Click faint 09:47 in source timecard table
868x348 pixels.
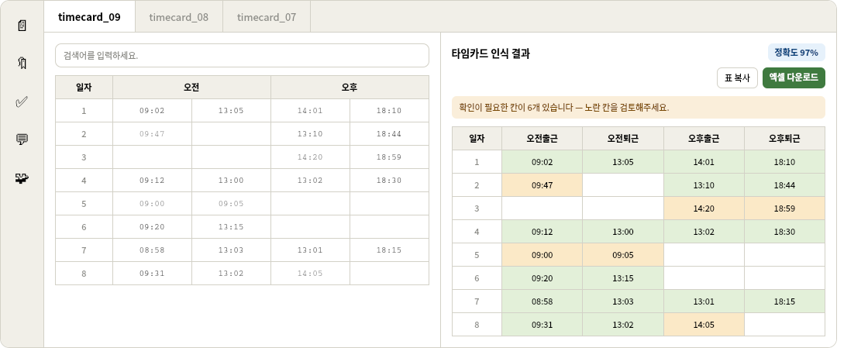click(152, 134)
